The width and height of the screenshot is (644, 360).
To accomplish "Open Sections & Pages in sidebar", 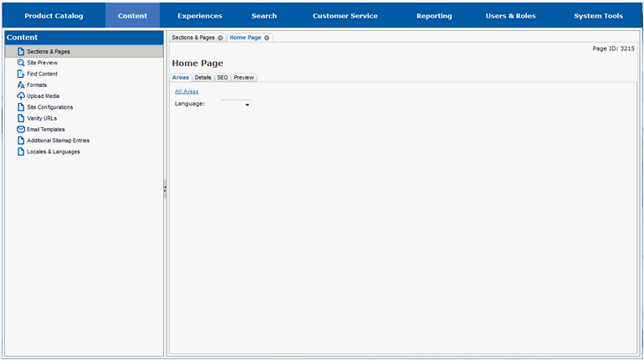I will click(x=84, y=51).
